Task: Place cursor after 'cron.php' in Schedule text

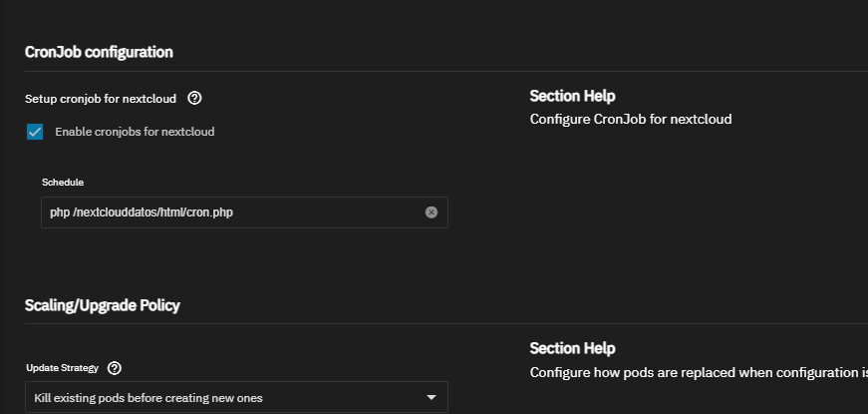Action: (234, 212)
